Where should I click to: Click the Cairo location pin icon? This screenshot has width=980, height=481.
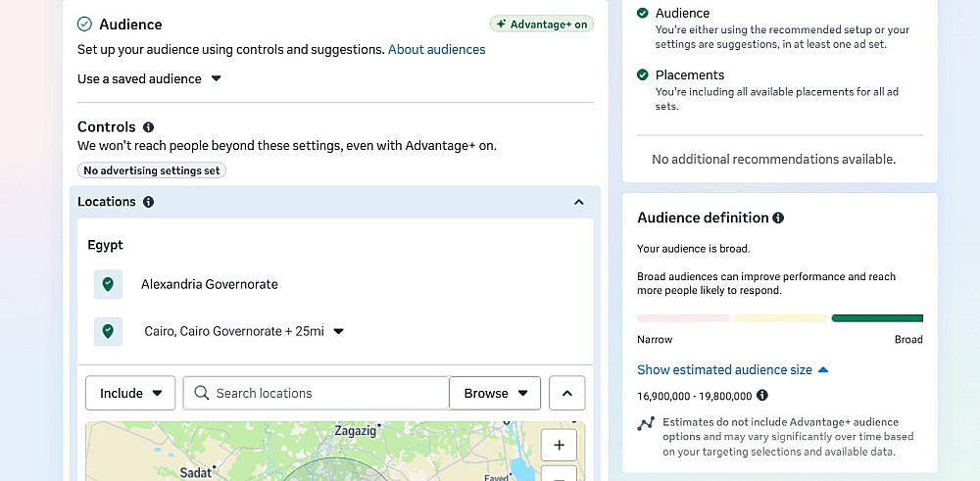pos(108,331)
